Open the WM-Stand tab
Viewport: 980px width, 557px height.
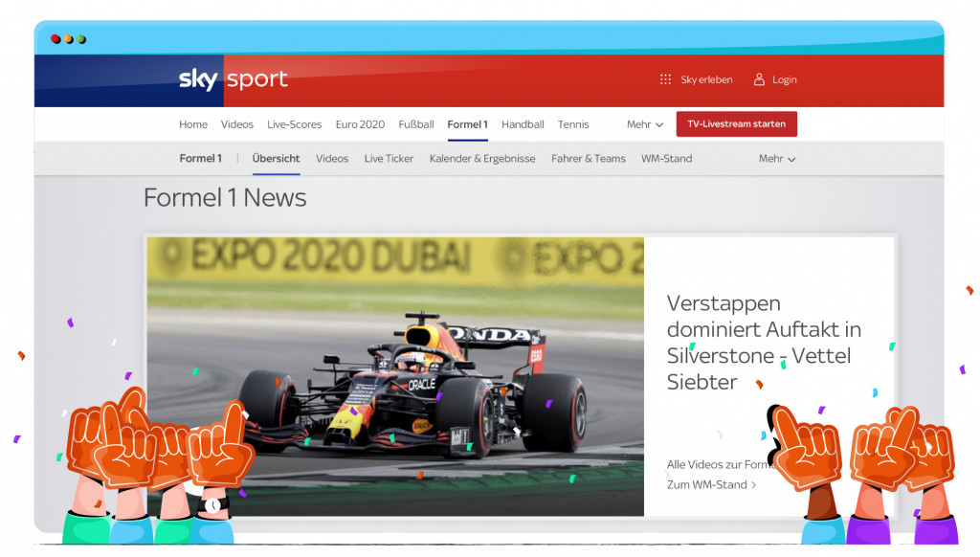[x=666, y=159]
